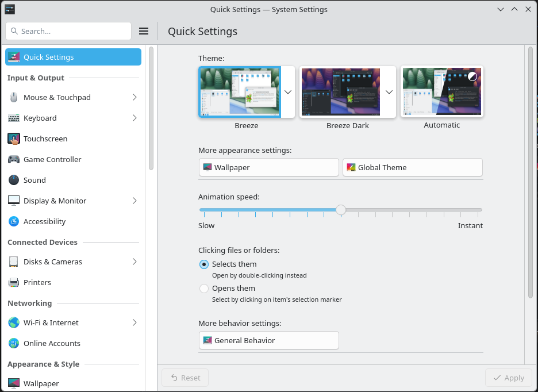Screen dimensions: 538x392
Task: Click the General Behavior button
Action: pyautogui.click(x=268, y=340)
